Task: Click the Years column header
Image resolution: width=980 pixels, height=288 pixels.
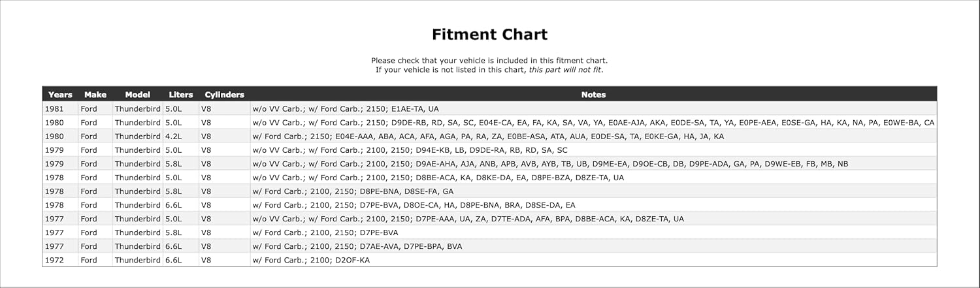Action: (60, 95)
